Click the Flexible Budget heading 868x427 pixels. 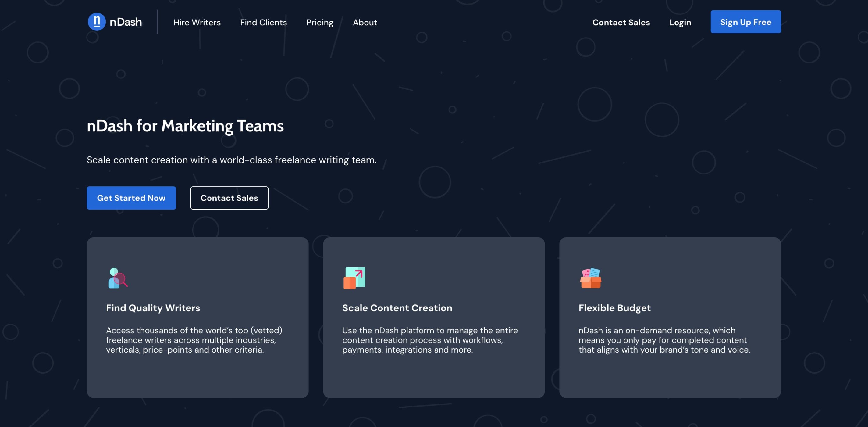pyautogui.click(x=614, y=308)
